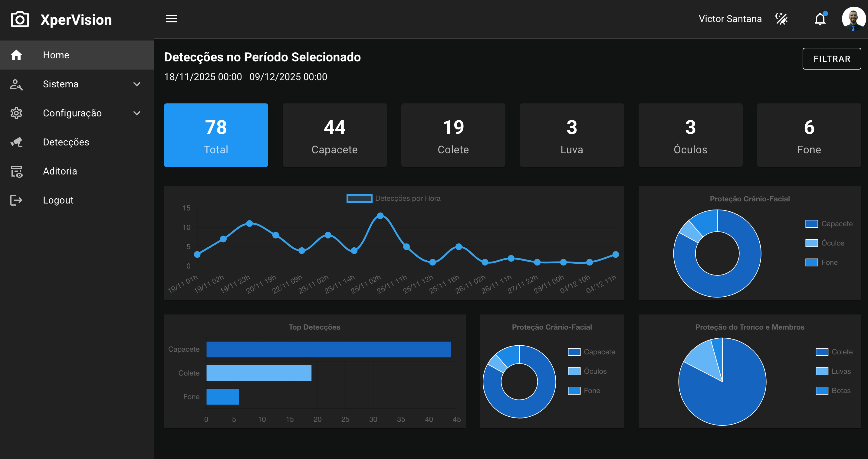
Task: Expand the Sistema submenu chevron
Action: point(137,84)
